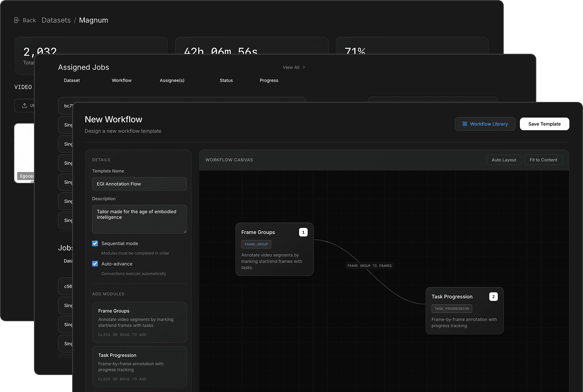Select the TASK_PROGRESSION tag chip on canvas
The height and width of the screenshot is (392, 583).
click(x=451, y=309)
